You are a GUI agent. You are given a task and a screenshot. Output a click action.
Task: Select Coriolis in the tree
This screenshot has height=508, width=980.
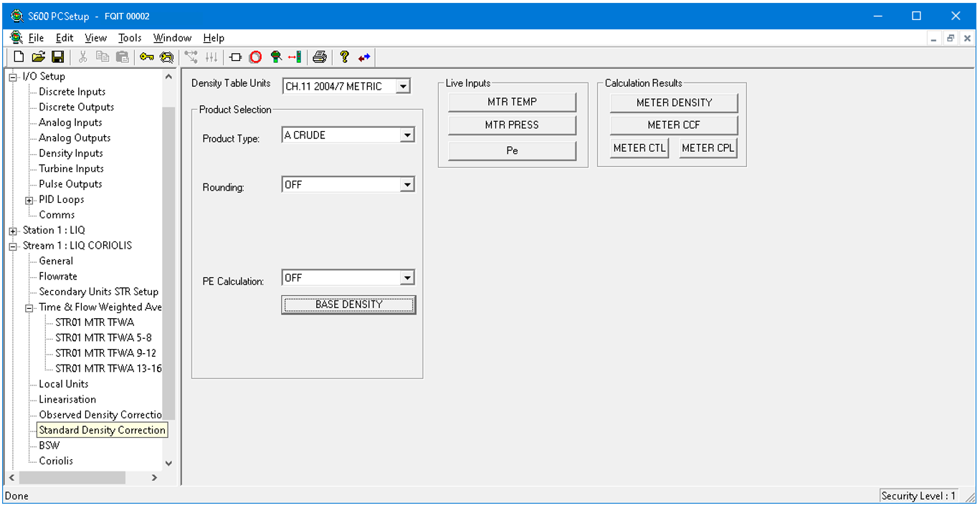point(56,461)
